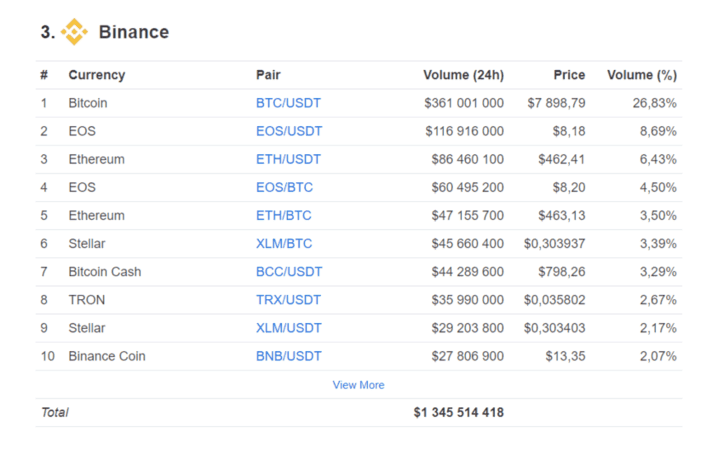Click the 2,67% volume share

point(658,300)
